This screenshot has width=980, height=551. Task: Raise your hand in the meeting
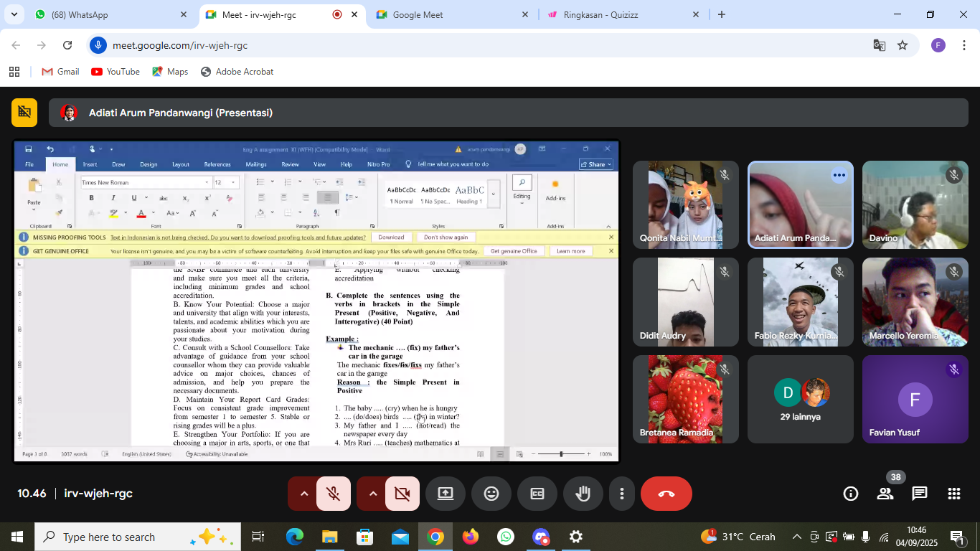click(582, 494)
